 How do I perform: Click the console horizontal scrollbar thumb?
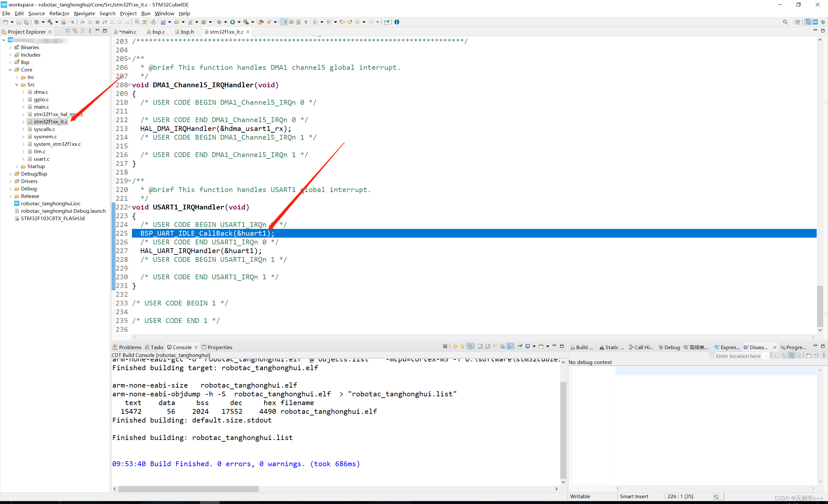[x=188, y=489]
